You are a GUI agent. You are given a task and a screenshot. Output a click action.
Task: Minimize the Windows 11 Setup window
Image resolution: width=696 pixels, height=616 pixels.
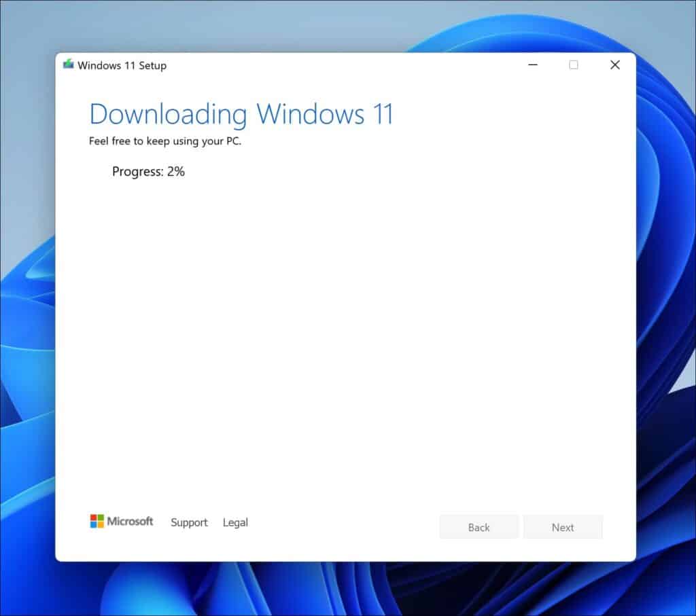click(x=533, y=65)
